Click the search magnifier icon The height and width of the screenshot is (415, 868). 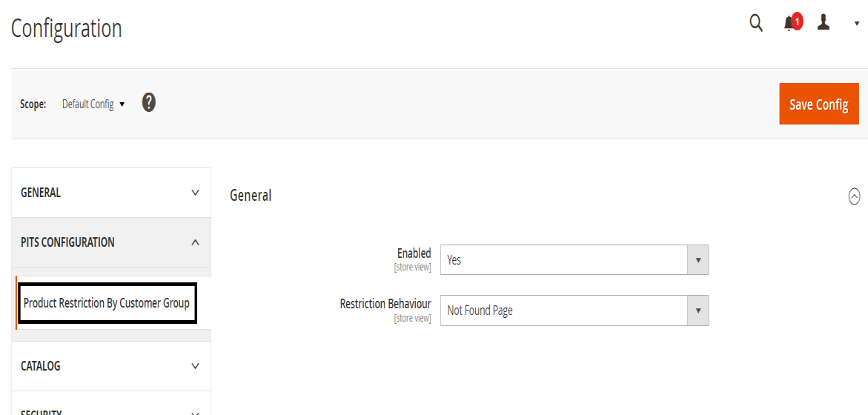coord(756,23)
